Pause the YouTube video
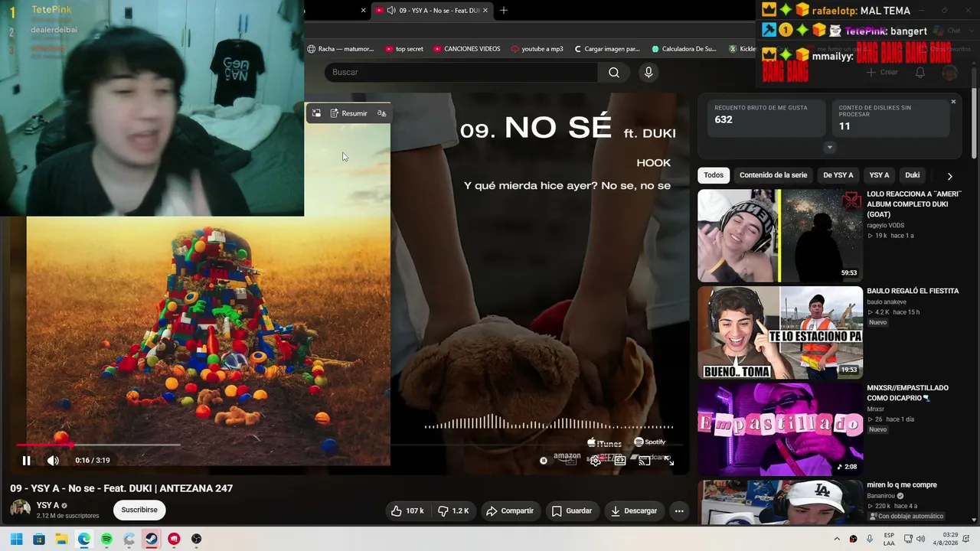 click(26, 461)
